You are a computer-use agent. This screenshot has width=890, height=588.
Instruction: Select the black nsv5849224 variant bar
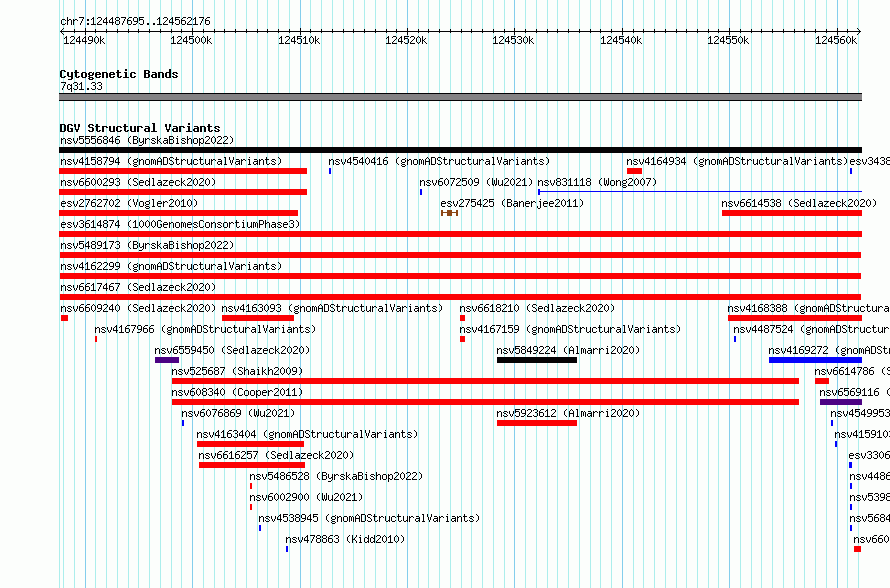tap(537, 360)
